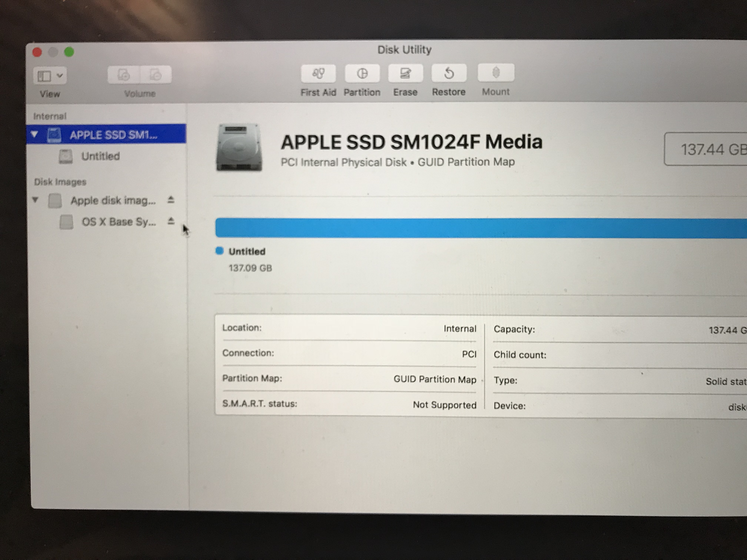The height and width of the screenshot is (560, 747).
Task: Click the Device row label
Action: tap(510, 406)
